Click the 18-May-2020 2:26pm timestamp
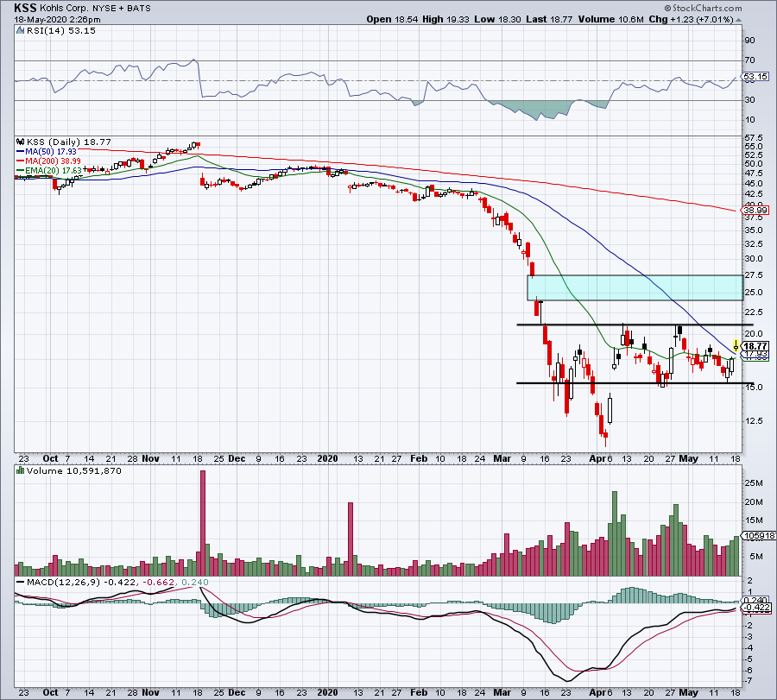777x700 pixels. tap(57, 20)
